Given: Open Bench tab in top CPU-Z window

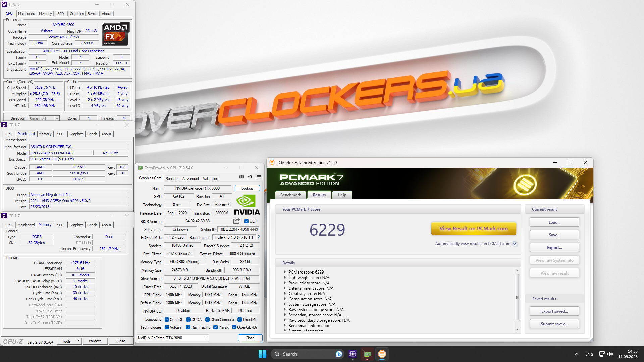Looking at the screenshot, I should (x=92, y=14).
